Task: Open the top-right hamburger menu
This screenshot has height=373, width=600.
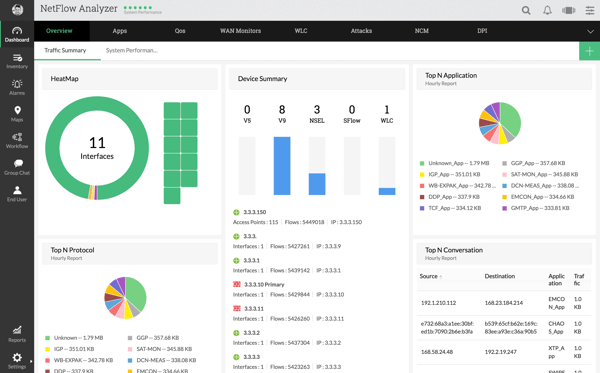Action: click(x=590, y=10)
